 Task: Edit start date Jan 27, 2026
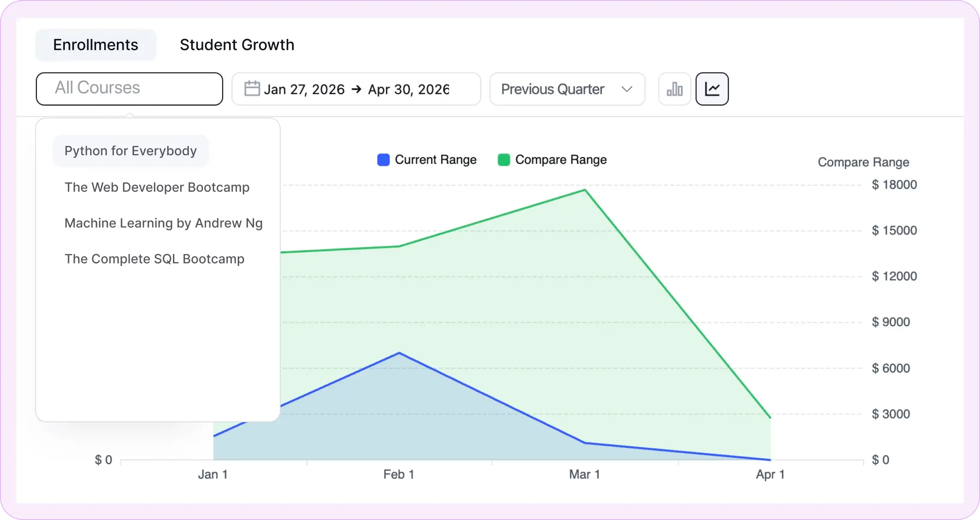point(304,89)
